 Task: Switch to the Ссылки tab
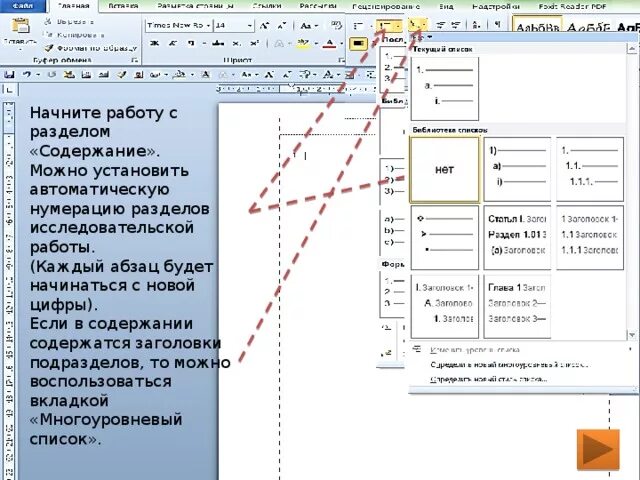[267, 6]
